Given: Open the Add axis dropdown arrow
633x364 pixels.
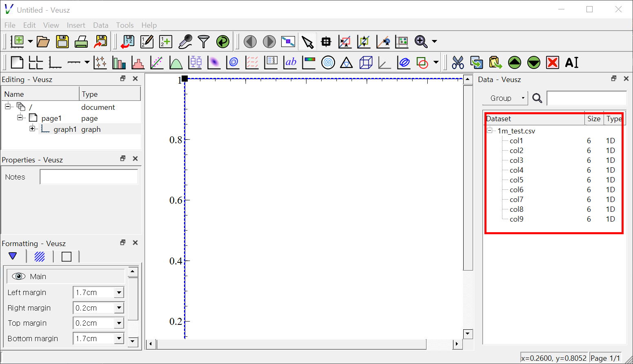Looking at the screenshot, I should 87,62.
